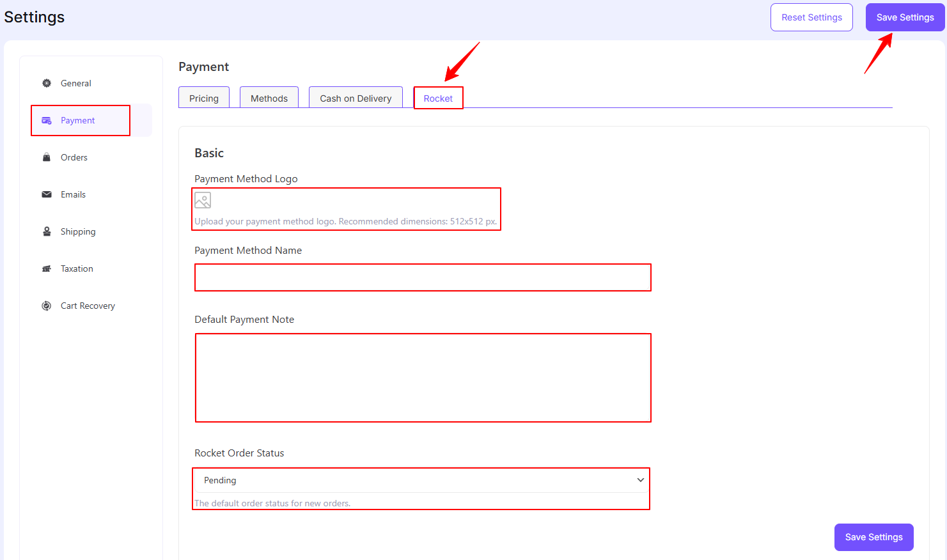Click the Reset Settings button
This screenshot has height=560, width=947.
tap(811, 17)
